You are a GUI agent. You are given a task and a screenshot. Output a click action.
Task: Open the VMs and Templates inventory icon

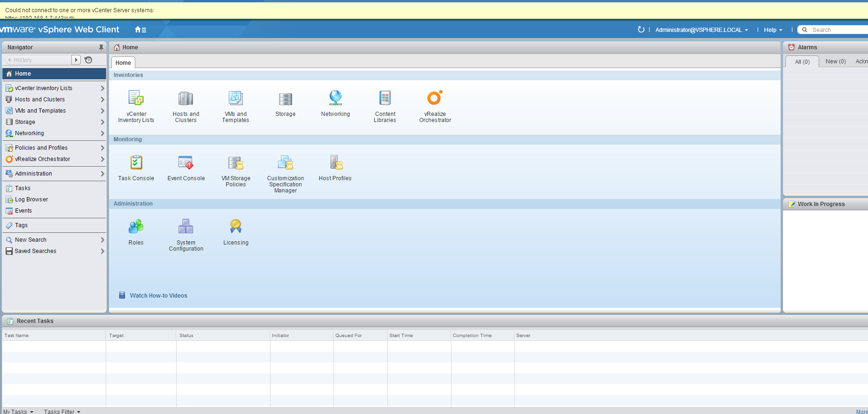coord(235,98)
